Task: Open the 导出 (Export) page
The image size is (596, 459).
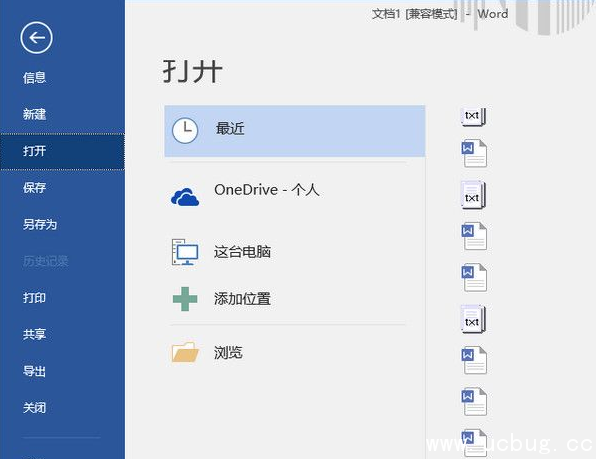Action: 35,371
